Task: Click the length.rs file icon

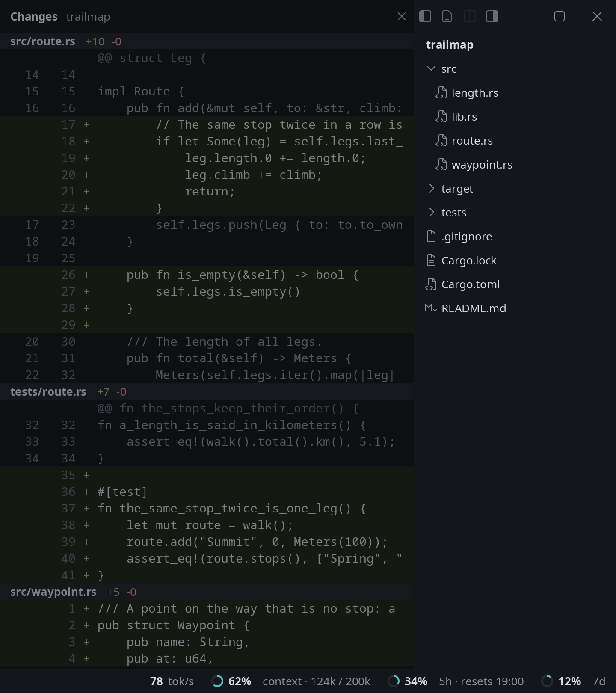Action: coord(441,92)
